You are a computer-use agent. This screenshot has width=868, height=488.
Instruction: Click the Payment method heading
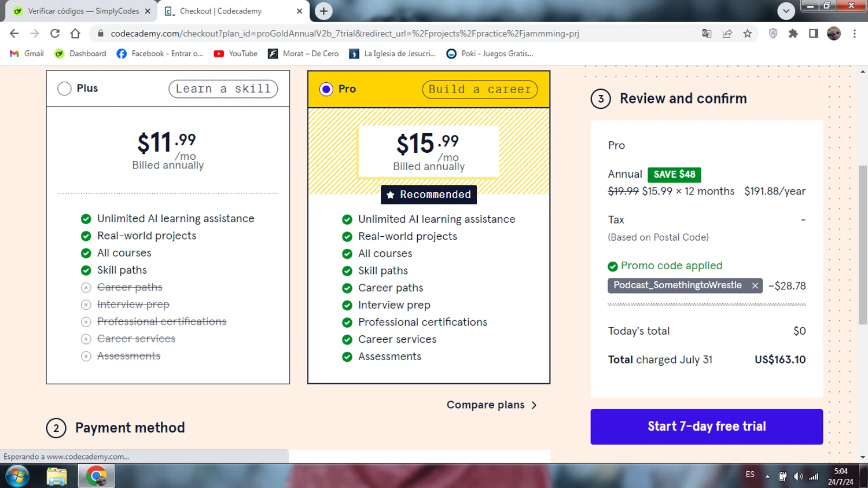[x=130, y=428]
